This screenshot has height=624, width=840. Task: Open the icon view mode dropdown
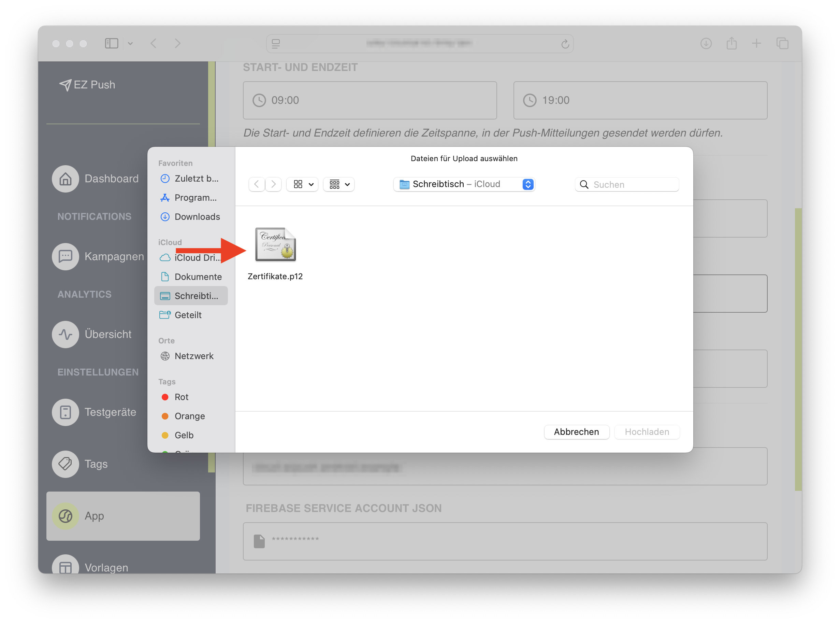tap(303, 184)
